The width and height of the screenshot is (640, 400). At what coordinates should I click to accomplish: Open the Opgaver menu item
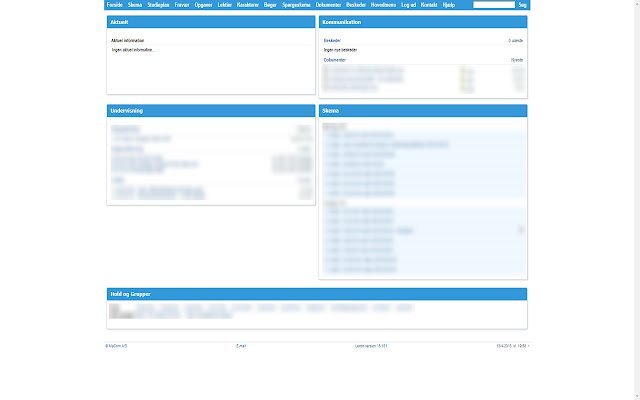pos(203,5)
